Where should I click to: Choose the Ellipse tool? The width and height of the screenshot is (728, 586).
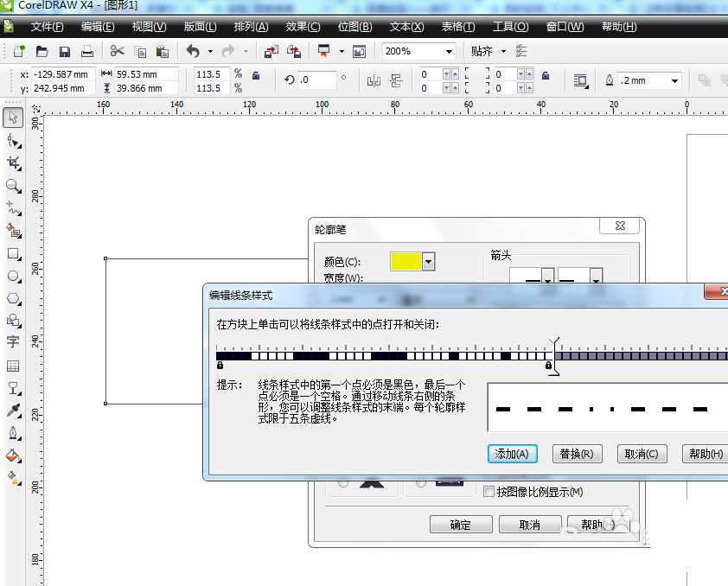pyautogui.click(x=13, y=277)
